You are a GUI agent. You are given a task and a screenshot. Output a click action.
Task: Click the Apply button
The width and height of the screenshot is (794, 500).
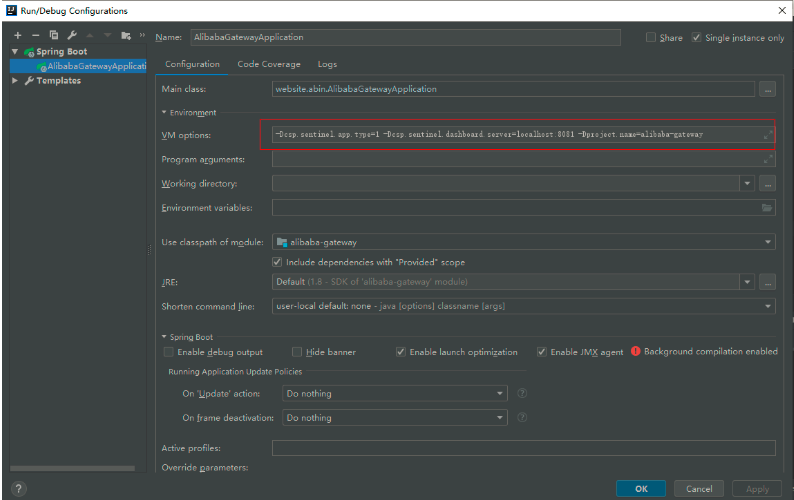click(x=757, y=489)
